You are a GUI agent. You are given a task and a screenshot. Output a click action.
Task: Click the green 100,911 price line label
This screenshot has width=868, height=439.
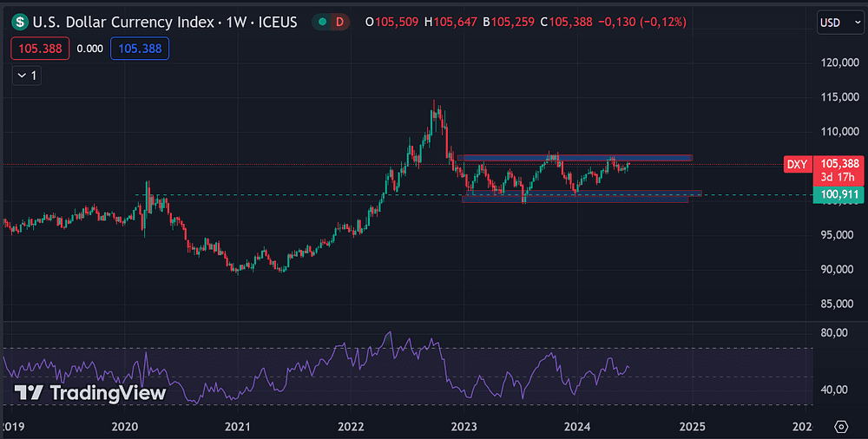(838, 195)
